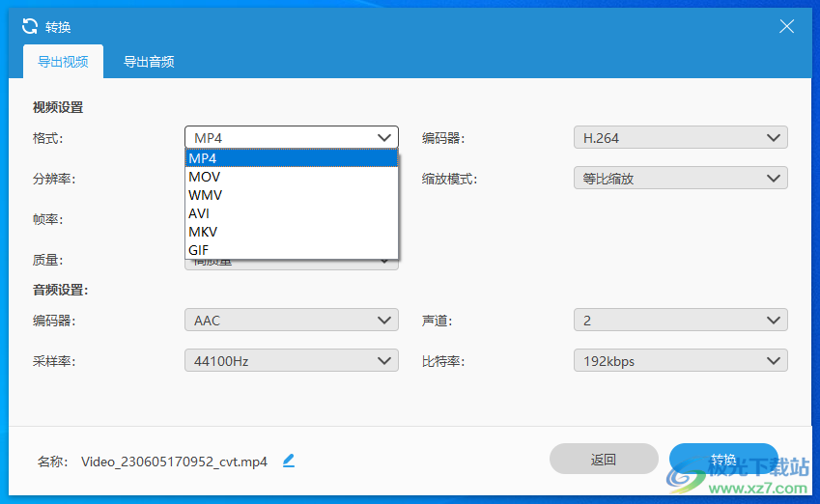Viewport: 820px width, 504px height.
Task: Choose MKV format option
Action: point(292,232)
